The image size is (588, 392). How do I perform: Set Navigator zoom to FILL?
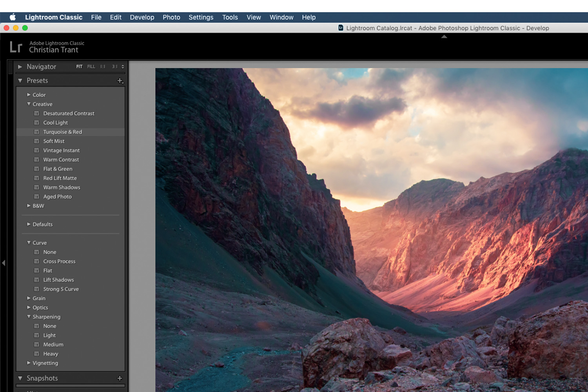(91, 67)
